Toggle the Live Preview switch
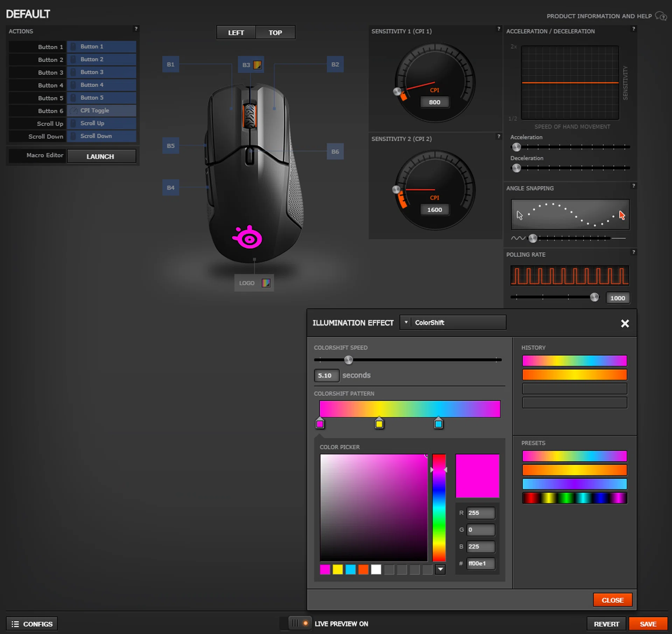 300,623
